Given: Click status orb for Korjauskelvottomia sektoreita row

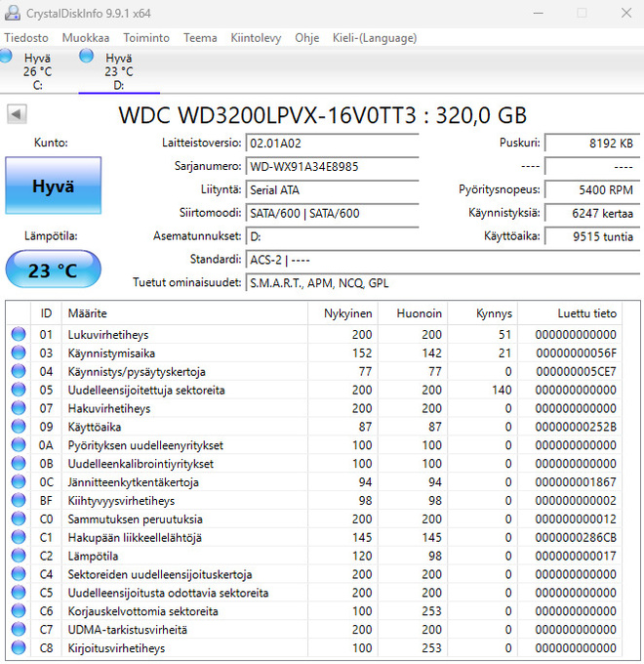Looking at the screenshot, I should [x=19, y=610].
